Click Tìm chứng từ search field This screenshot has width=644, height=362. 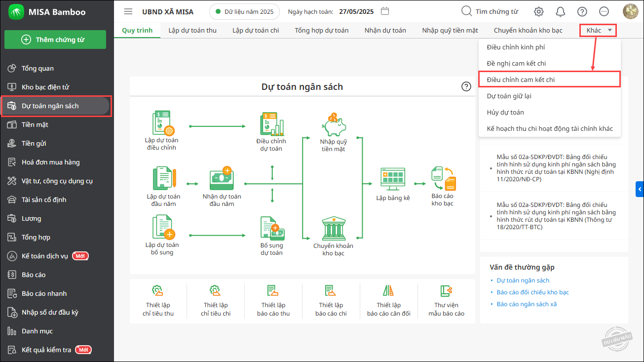point(496,11)
